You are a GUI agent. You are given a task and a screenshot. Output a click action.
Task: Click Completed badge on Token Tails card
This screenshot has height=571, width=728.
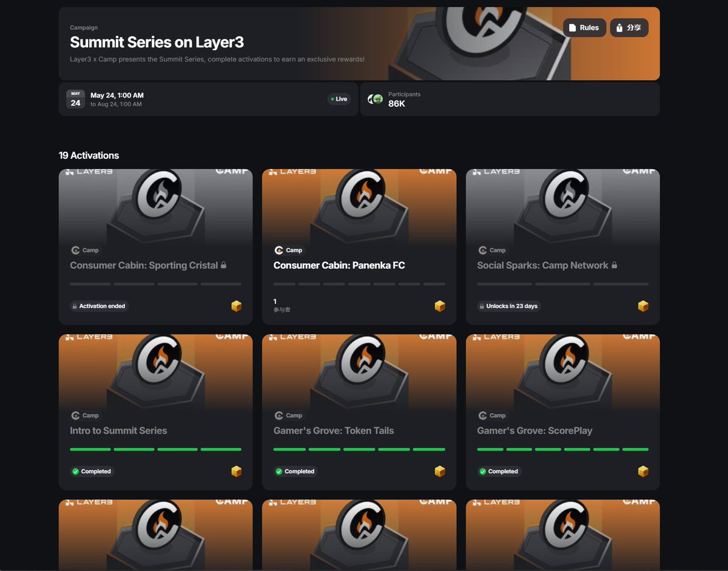click(x=295, y=471)
